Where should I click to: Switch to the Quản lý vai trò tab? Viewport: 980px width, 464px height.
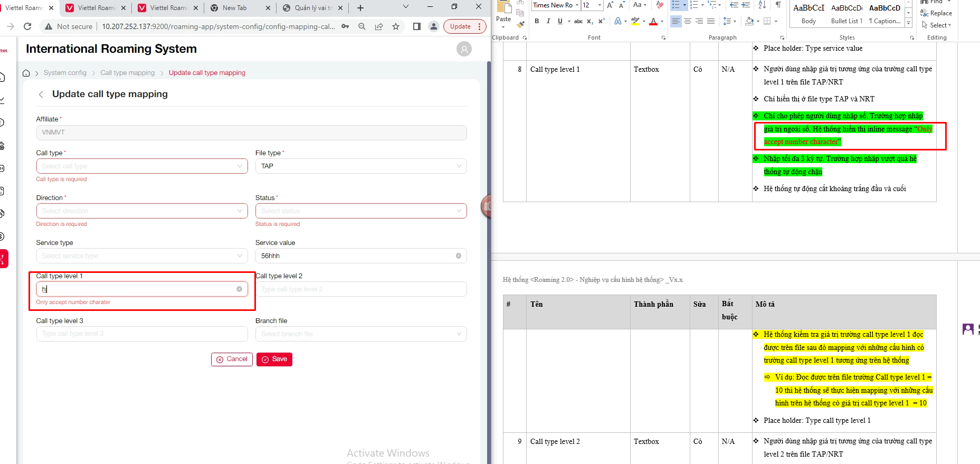pyautogui.click(x=312, y=8)
